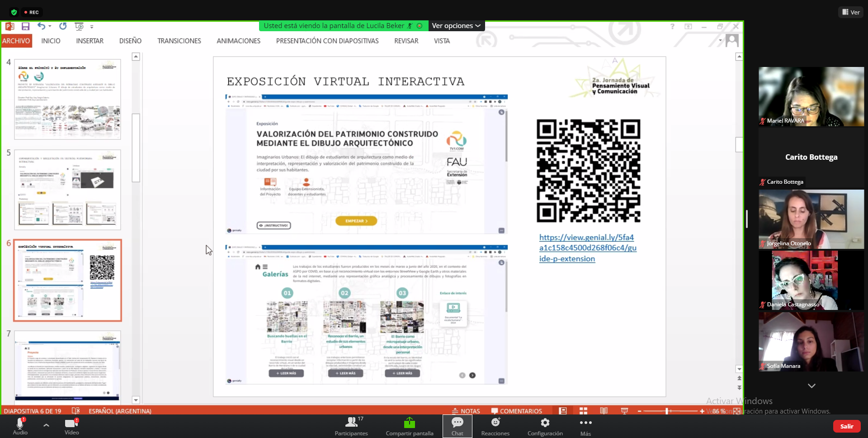Select slide 4 thumbnail
Viewport: 868px width, 438px height.
pos(67,99)
